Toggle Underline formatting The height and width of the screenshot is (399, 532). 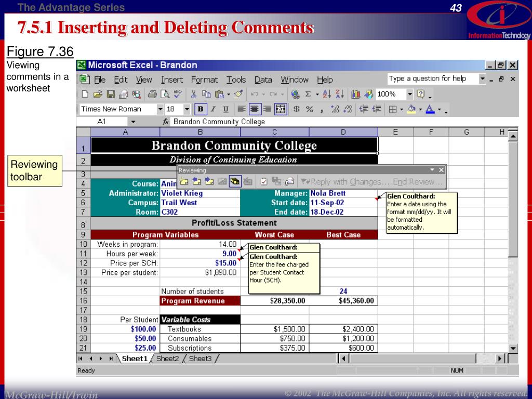tap(225, 109)
